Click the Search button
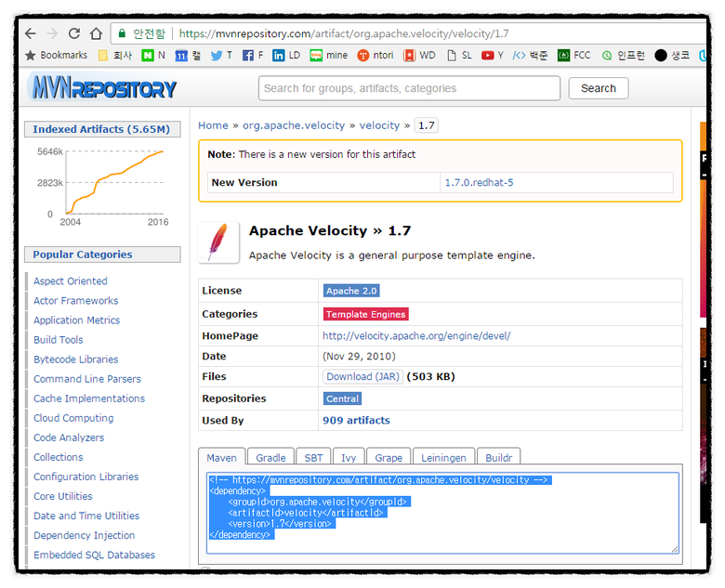Image resolution: width=725 pixels, height=588 pixels. pos(599,88)
